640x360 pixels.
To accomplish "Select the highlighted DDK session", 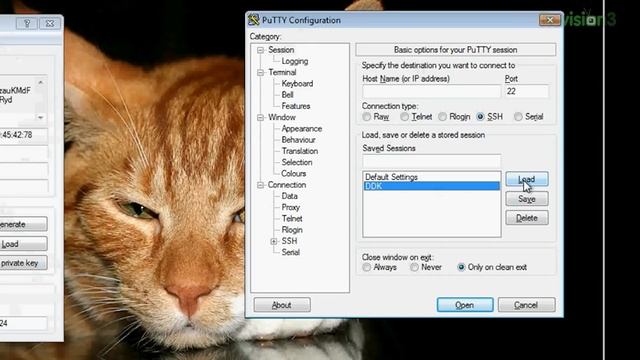I will 431,186.
